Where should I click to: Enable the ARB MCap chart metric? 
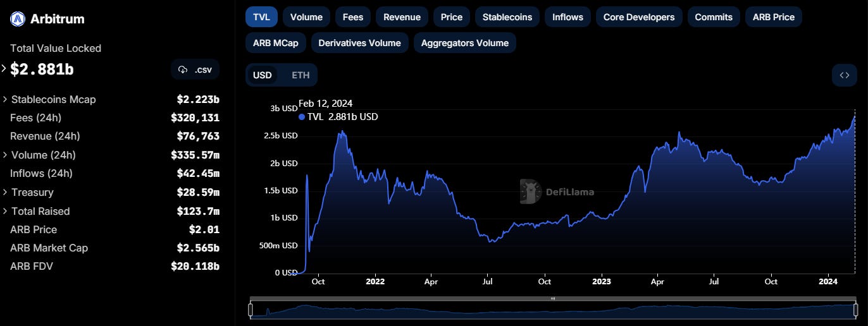(x=276, y=43)
